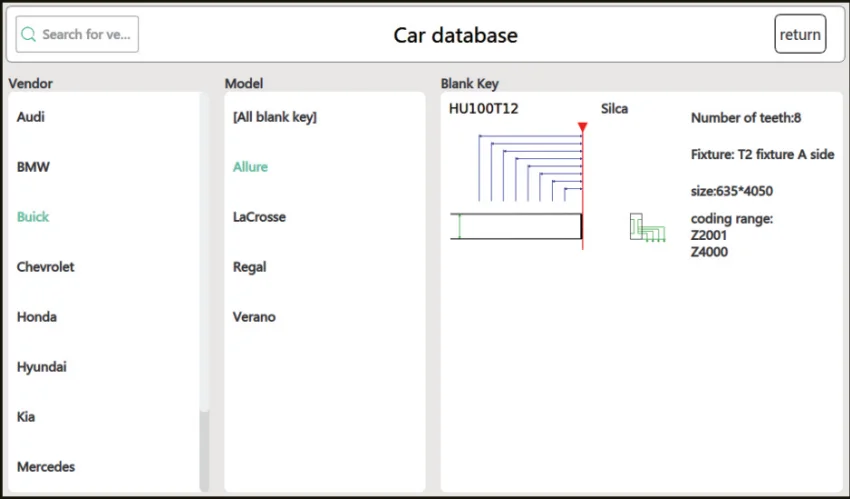
Task: Click the Silca manufacturer label
Action: point(615,108)
